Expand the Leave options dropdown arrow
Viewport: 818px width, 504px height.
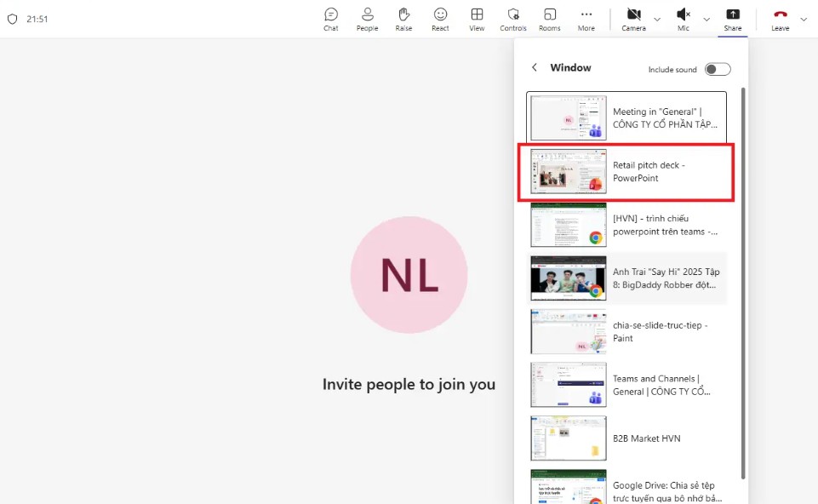pyautogui.click(x=804, y=19)
